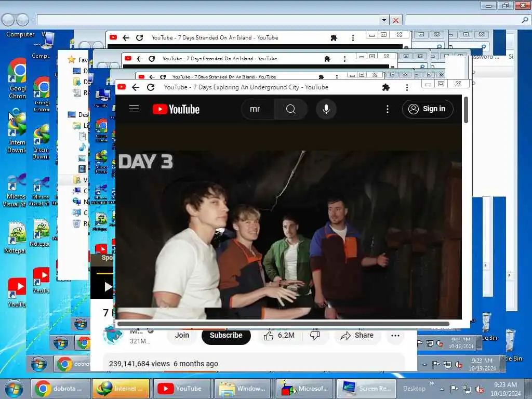Click the front window horizontal scrollbar
532x399 pixels.
pos(283,324)
